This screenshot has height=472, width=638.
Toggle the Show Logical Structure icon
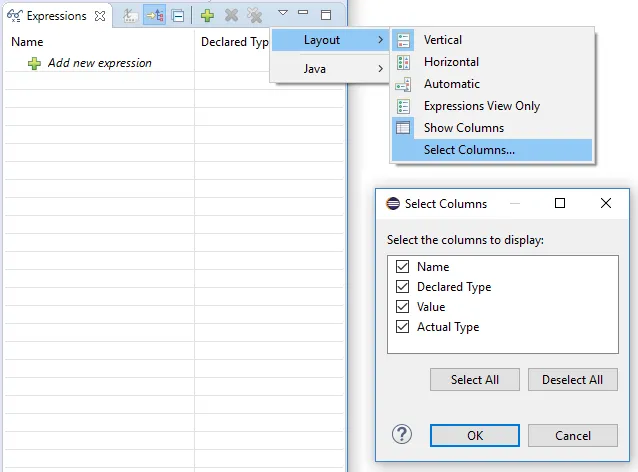pyautogui.click(x=154, y=16)
